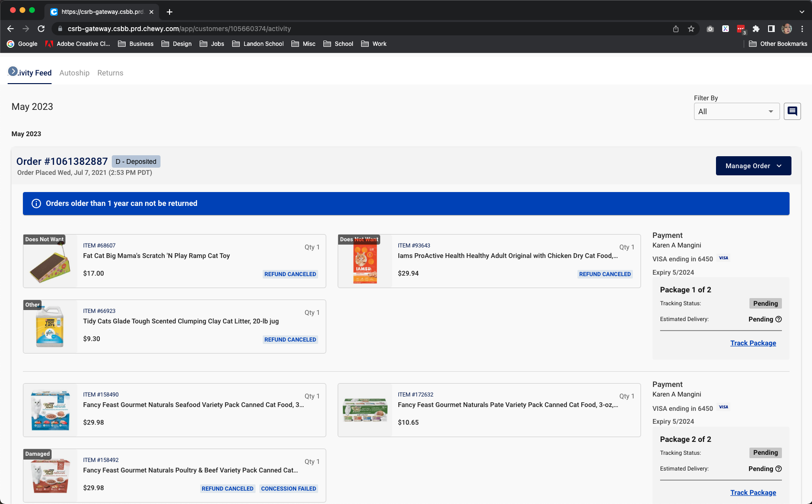Open the Adobe Creative Cloud bookmark
This screenshot has height=504, width=812.
[77, 43]
